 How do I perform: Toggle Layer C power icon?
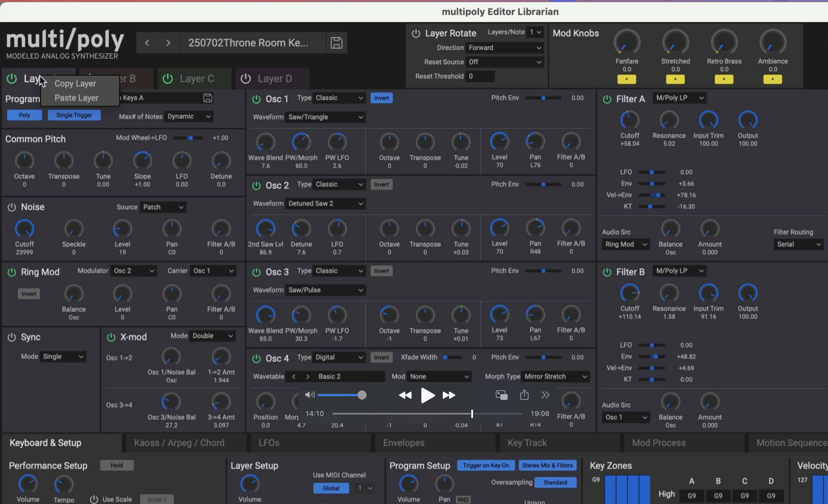pos(168,79)
